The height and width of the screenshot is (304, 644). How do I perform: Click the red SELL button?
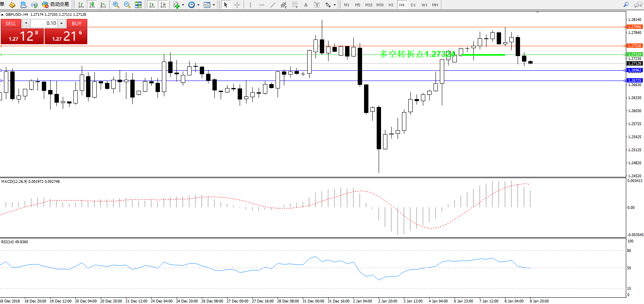pyautogui.click(x=11, y=24)
